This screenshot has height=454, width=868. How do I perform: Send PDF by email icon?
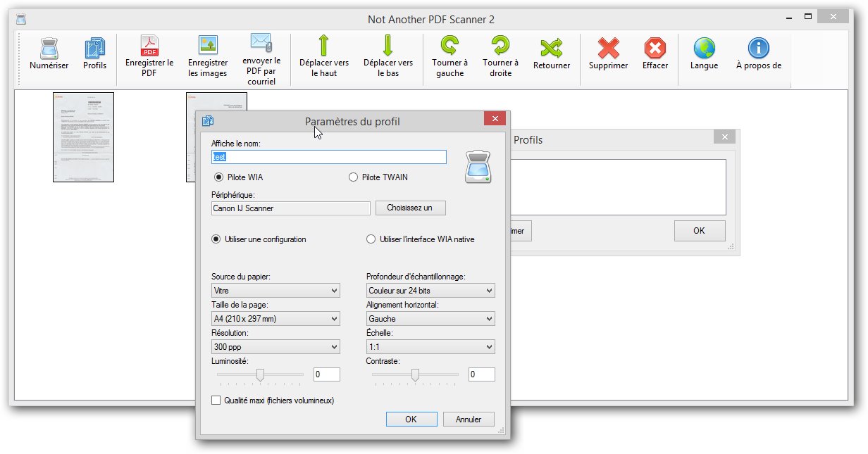tap(261, 44)
